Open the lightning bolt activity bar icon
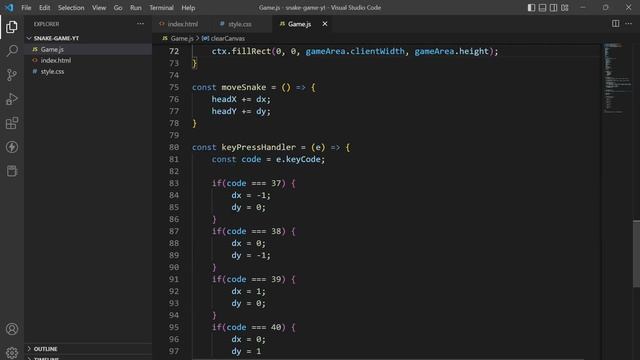 [x=12, y=147]
